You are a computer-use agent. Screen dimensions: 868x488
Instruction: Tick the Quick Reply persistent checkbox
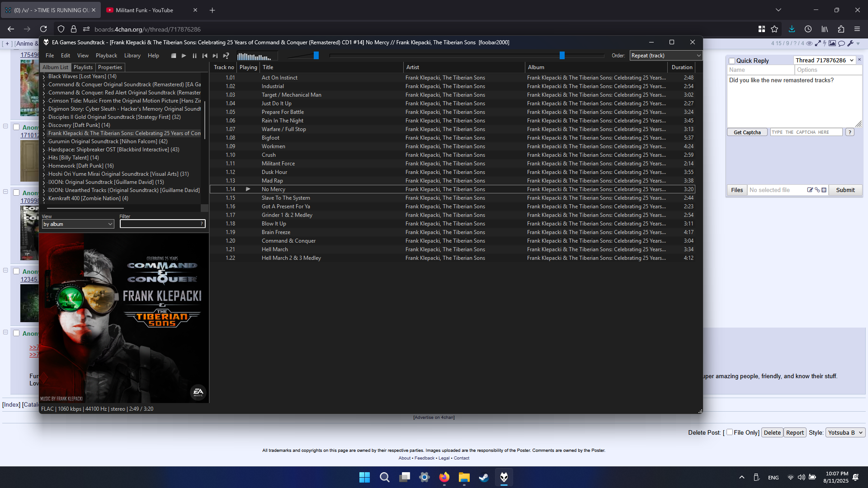(x=732, y=61)
